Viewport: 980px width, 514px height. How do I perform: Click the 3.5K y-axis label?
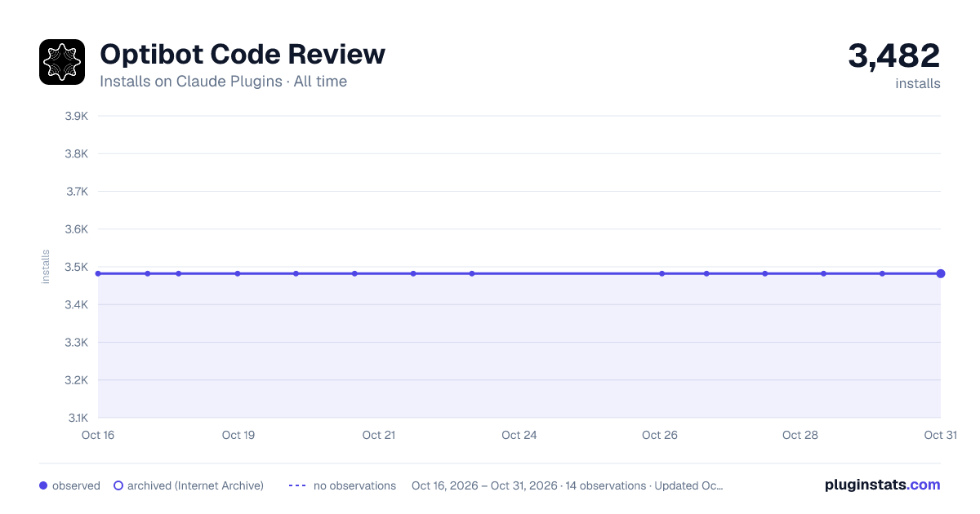(x=77, y=267)
